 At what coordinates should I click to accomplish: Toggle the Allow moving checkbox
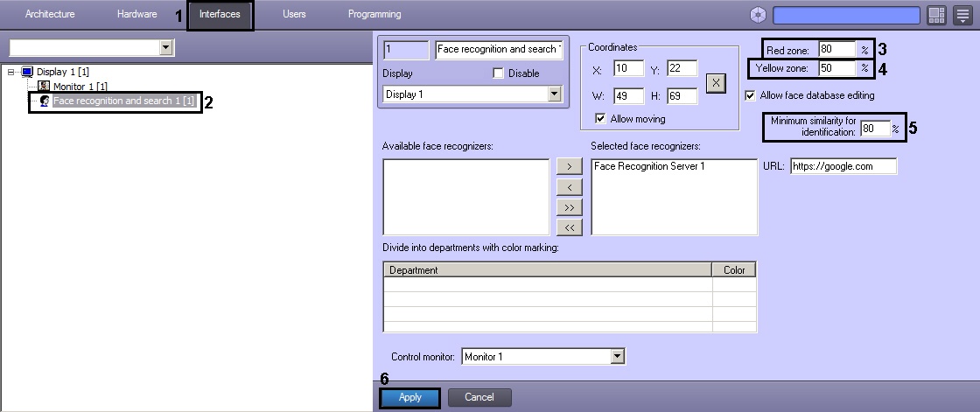click(x=600, y=118)
